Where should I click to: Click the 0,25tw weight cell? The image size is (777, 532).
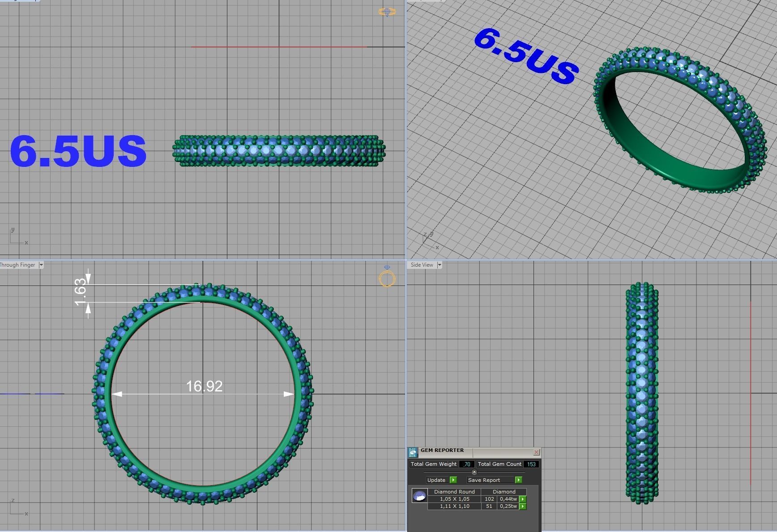point(508,506)
